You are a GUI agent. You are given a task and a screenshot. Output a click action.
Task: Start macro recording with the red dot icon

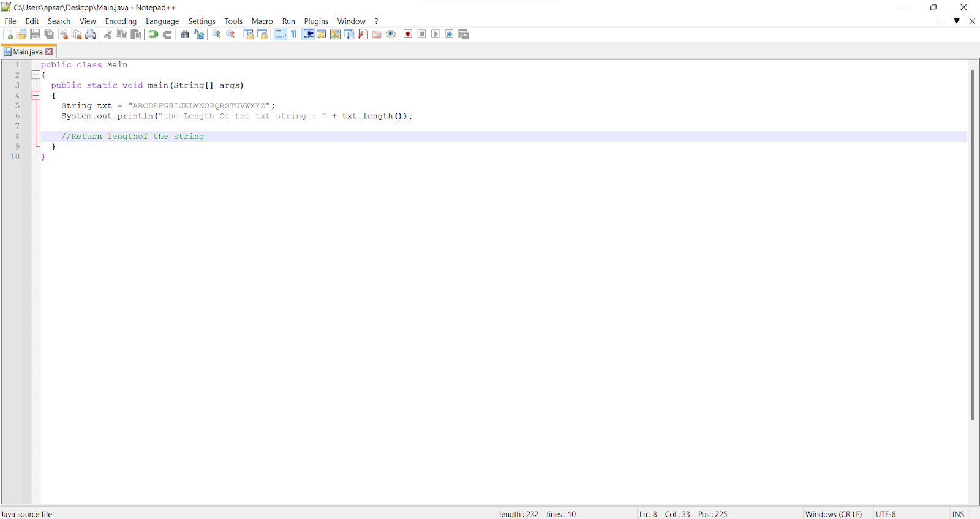(408, 34)
